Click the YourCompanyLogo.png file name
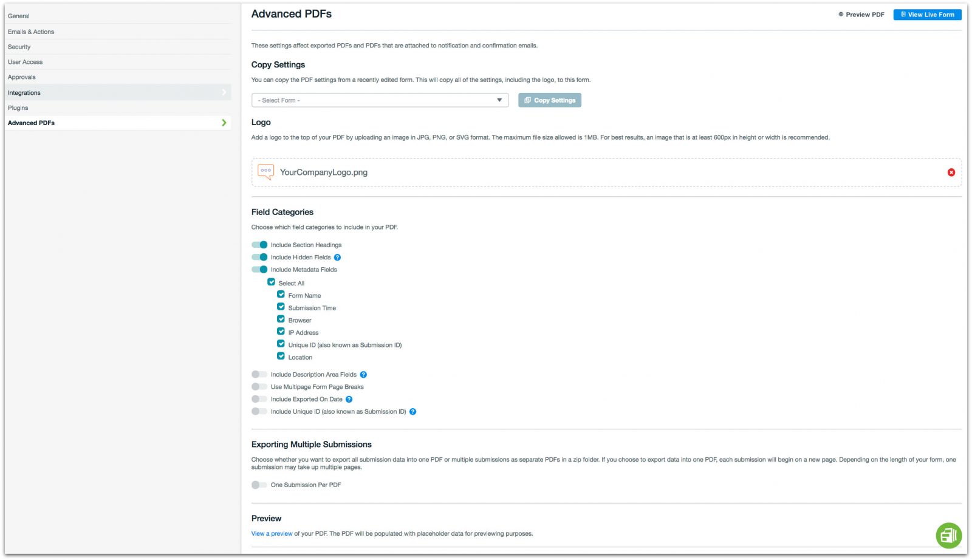 323,172
